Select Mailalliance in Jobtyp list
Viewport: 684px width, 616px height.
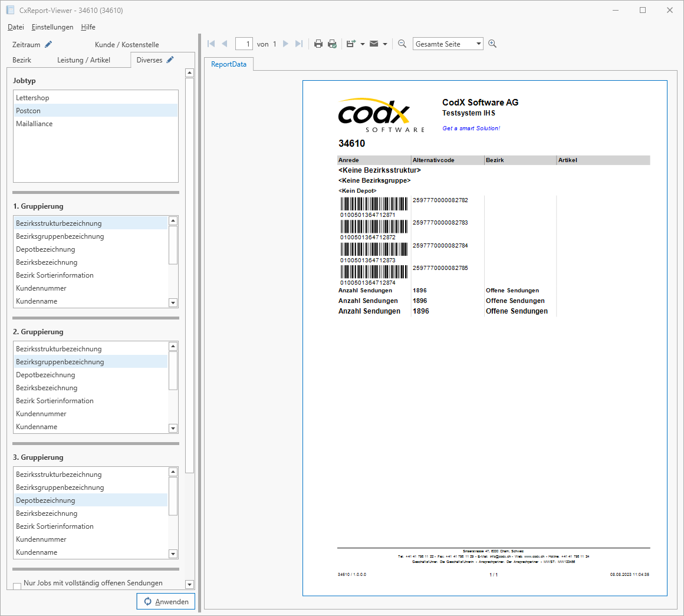click(x=96, y=124)
